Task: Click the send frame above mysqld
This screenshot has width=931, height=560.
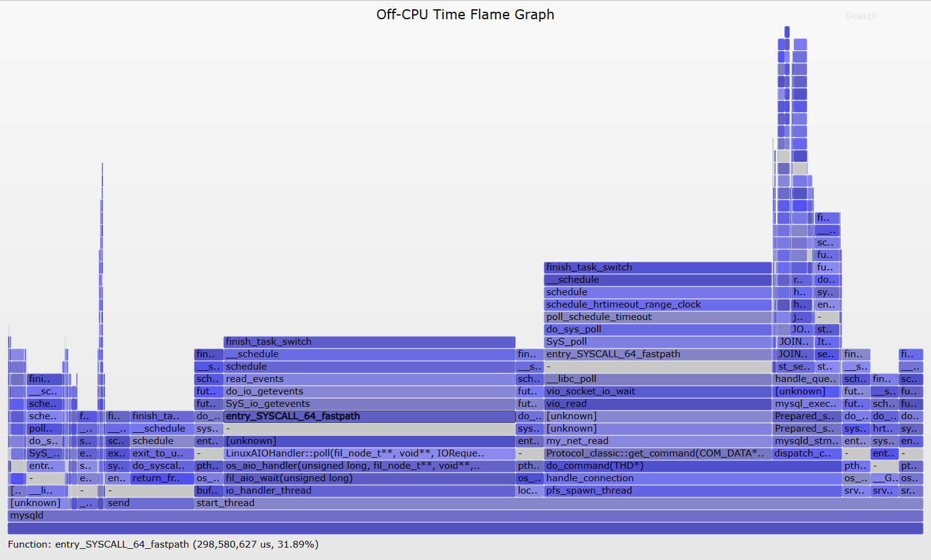Action: 150,503
